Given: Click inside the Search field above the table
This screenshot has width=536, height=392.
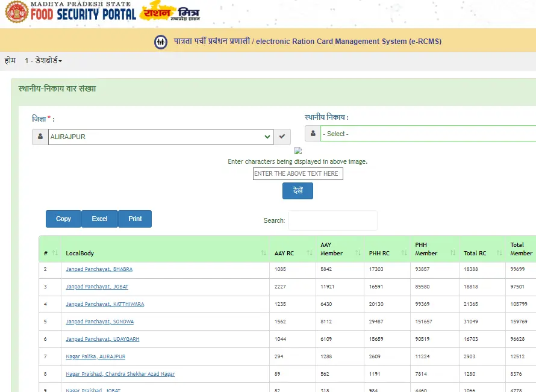Looking at the screenshot, I should click(332, 220).
